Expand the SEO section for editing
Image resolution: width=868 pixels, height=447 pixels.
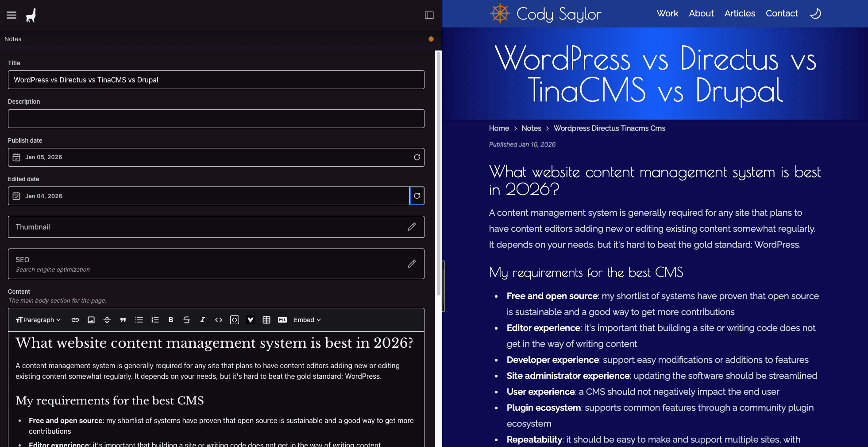click(x=412, y=264)
